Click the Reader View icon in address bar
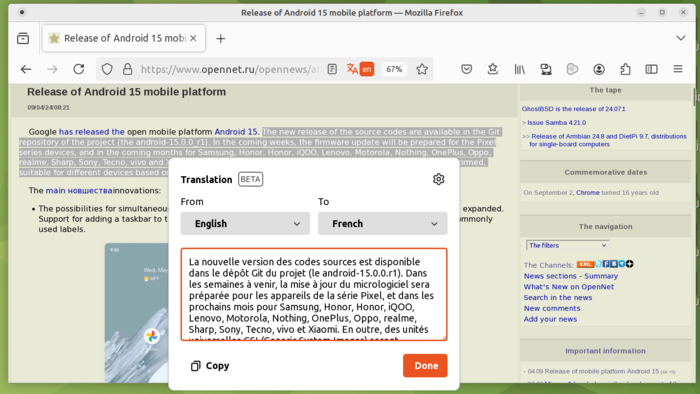700x394 pixels. pyautogui.click(x=332, y=69)
